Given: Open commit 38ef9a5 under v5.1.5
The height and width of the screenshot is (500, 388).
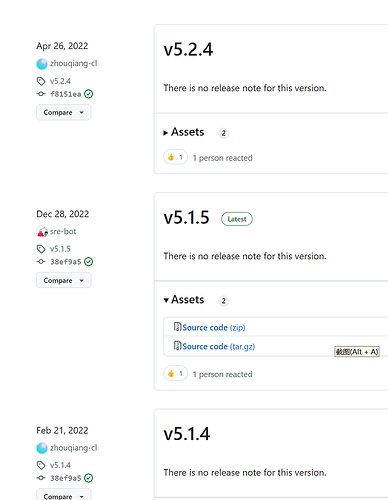Looking at the screenshot, I should coord(66,262).
